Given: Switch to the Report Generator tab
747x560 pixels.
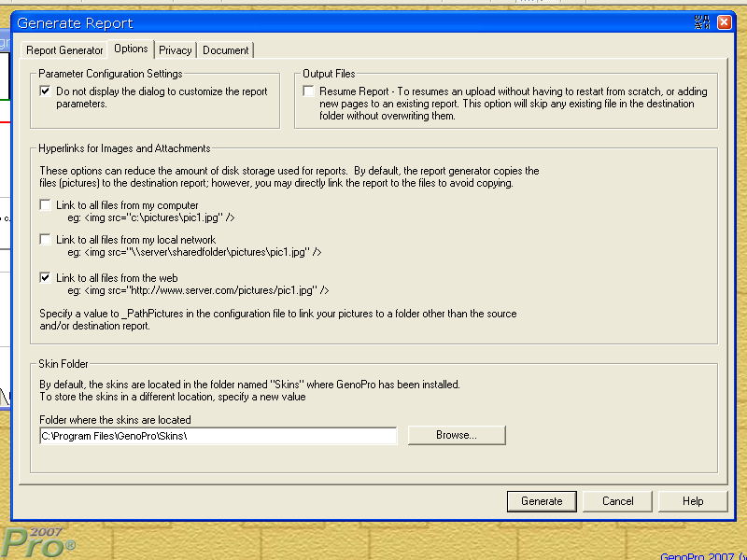Looking at the screenshot, I should [x=64, y=50].
